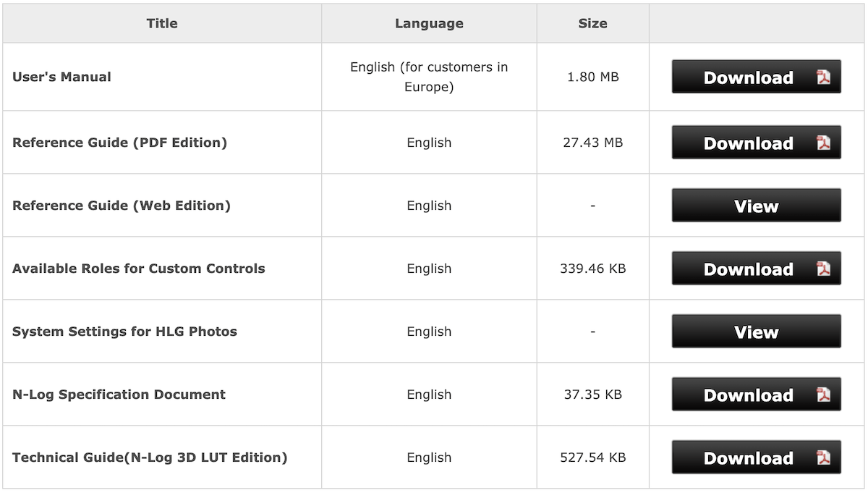
Task: Select the User's Manual title text
Action: tap(62, 77)
